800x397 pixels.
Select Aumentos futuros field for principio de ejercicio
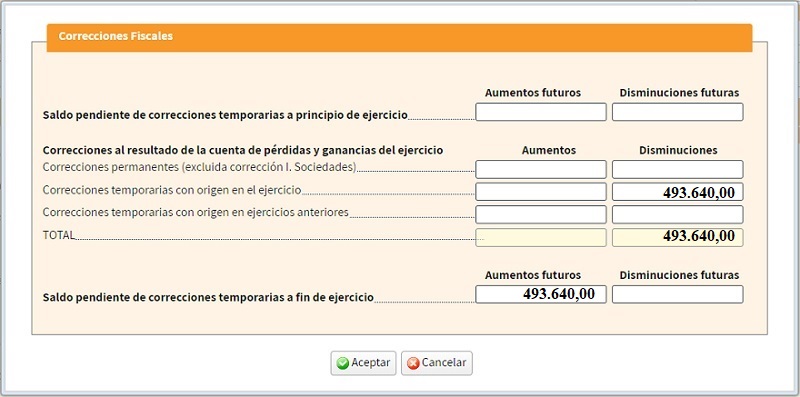point(541,112)
